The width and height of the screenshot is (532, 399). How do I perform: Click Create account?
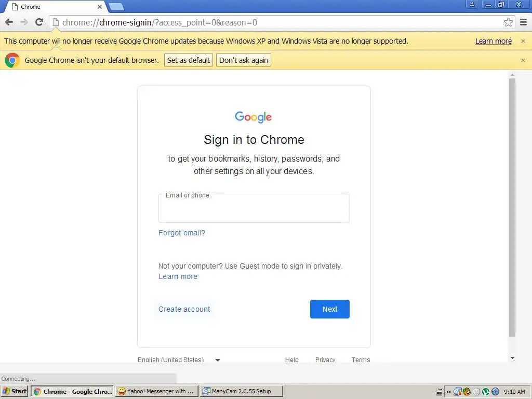click(x=184, y=309)
